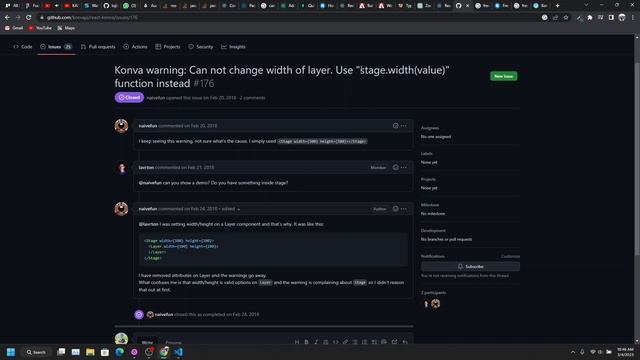The height and width of the screenshot is (360, 640).
Task: Click the green New issue button
Action: [503, 76]
